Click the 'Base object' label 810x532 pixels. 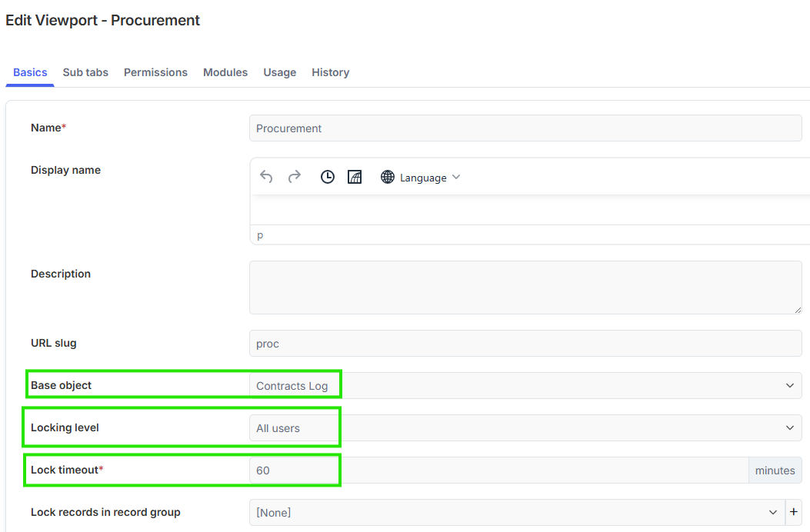click(x=61, y=385)
